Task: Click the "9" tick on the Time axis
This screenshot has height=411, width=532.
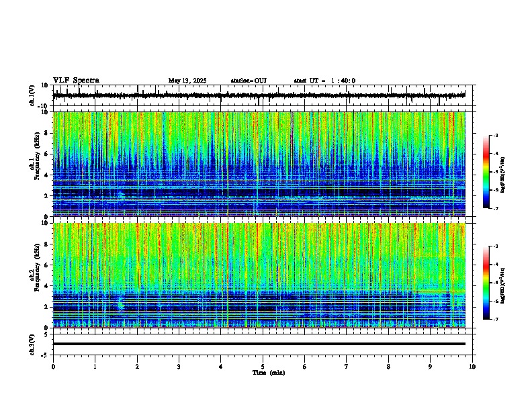Action: 430,367
